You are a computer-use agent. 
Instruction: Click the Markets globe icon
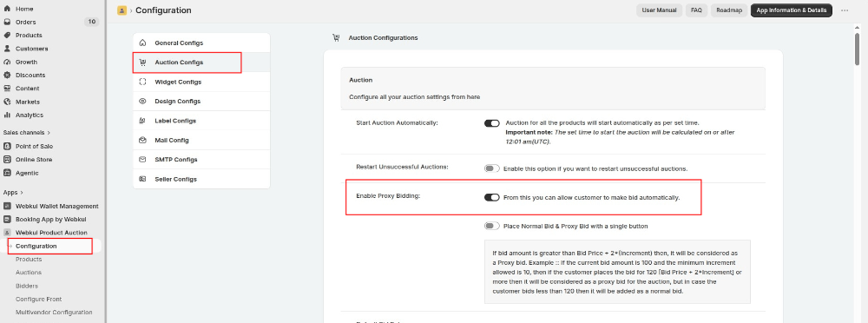click(7, 102)
